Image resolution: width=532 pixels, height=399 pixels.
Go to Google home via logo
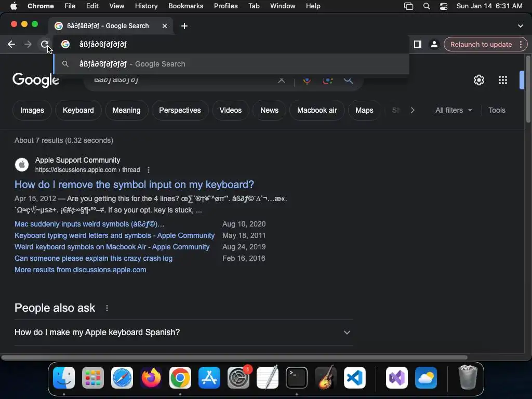36,80
